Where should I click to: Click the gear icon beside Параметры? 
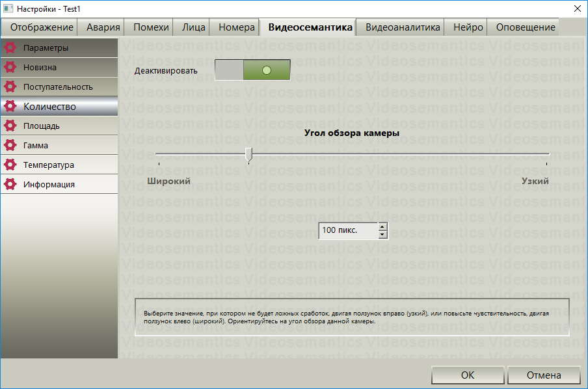[10, 47]
